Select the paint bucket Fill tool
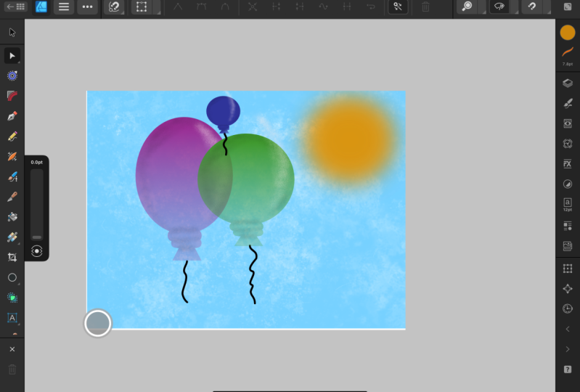 (12, 217)
